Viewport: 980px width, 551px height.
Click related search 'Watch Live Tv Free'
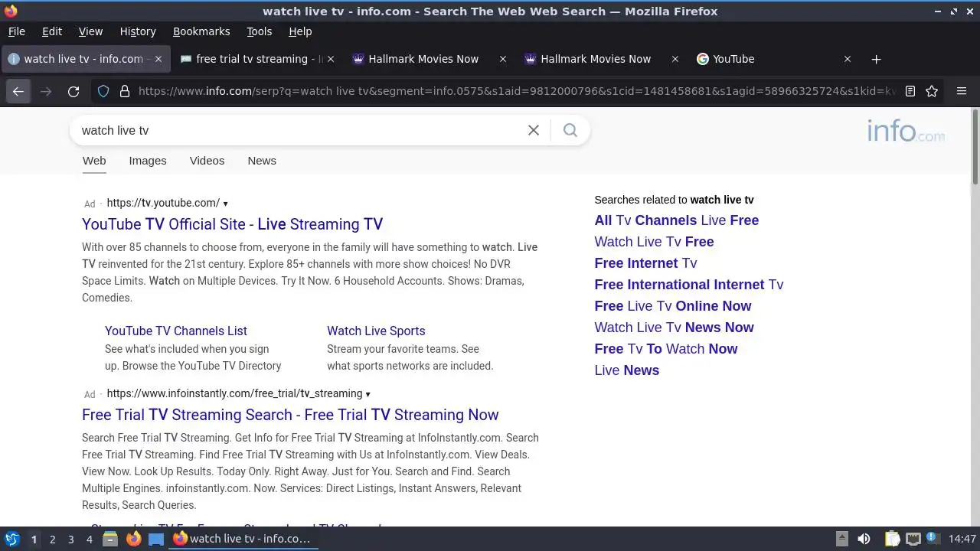(654, 242)
